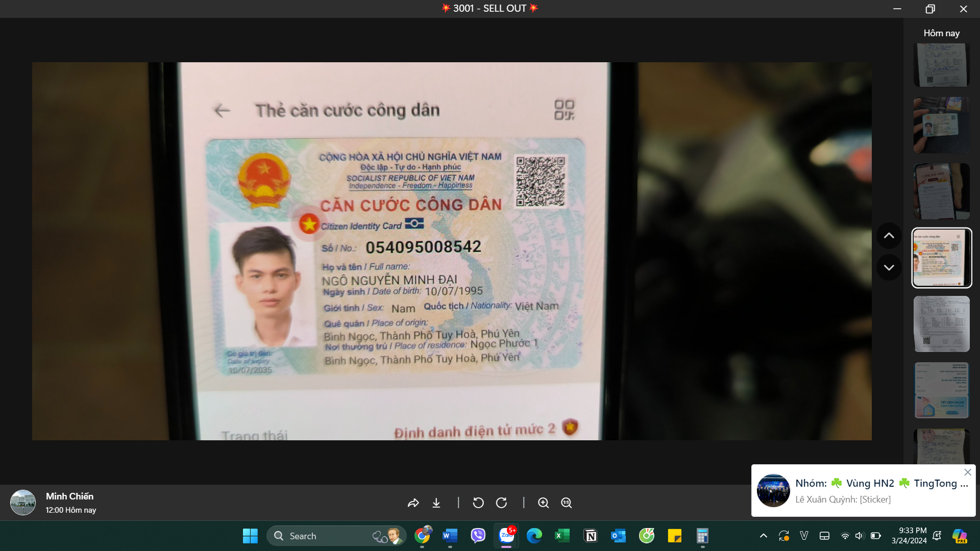Open Microsoft Excel from taskbar
980x551 pixels.
pos(562,536)
